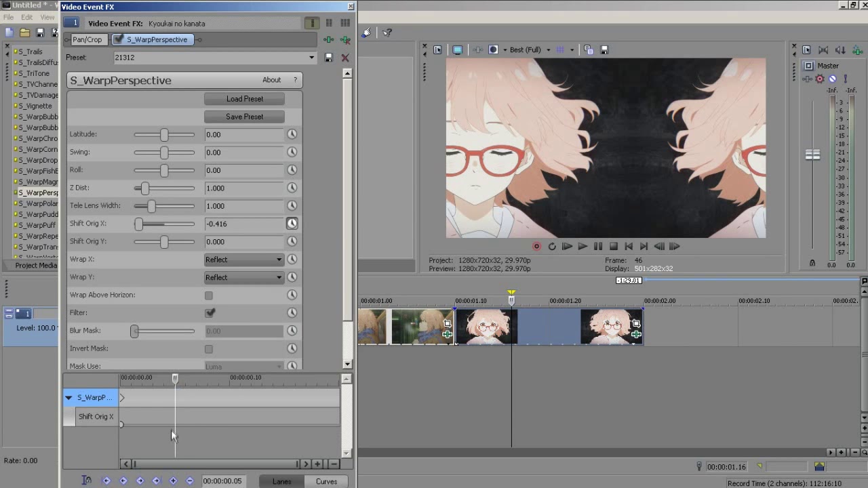Viewport: 868px width, 488px height.
Task: Click the sync cursor lock icon in keyframe bar
Action: [x=87, y=481]
